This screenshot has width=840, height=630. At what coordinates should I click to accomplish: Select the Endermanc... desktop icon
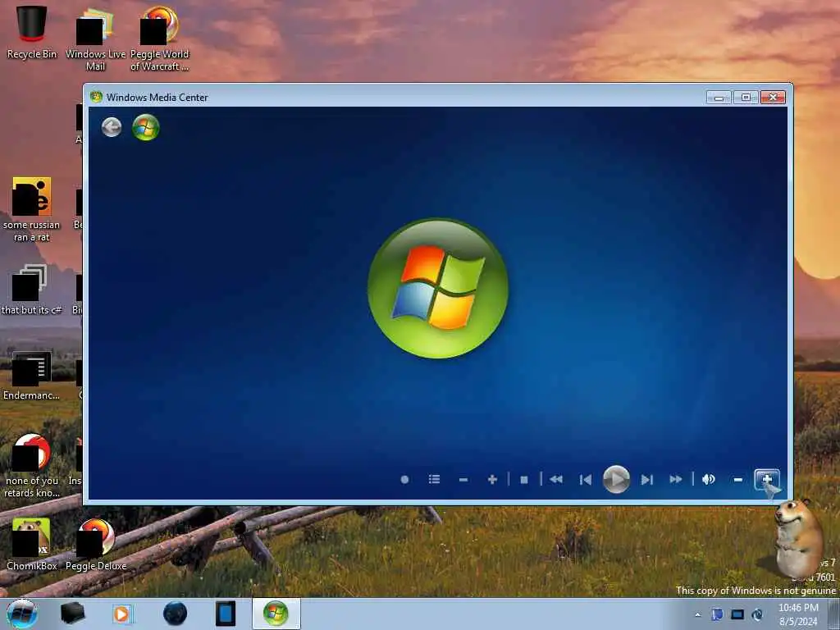(x=32, y=376)
